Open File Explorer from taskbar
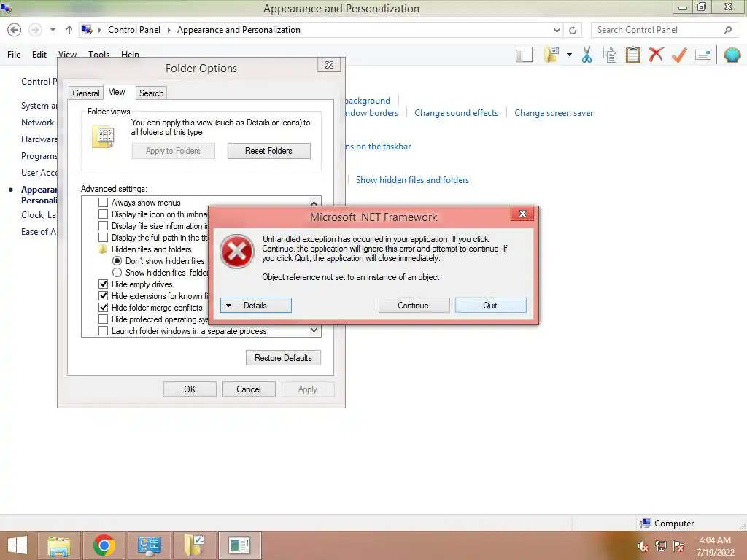 [x=60, y=545]
